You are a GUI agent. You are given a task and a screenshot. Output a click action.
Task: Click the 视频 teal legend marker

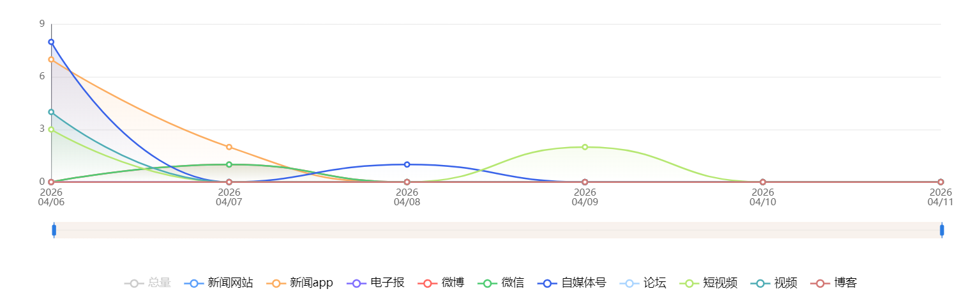click(760, 283)
